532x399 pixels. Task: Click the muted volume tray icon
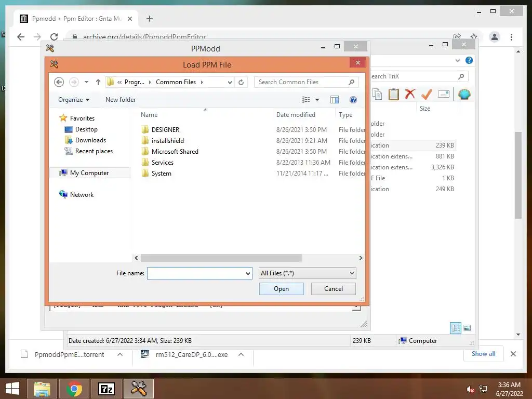click(x=470, y=389)
